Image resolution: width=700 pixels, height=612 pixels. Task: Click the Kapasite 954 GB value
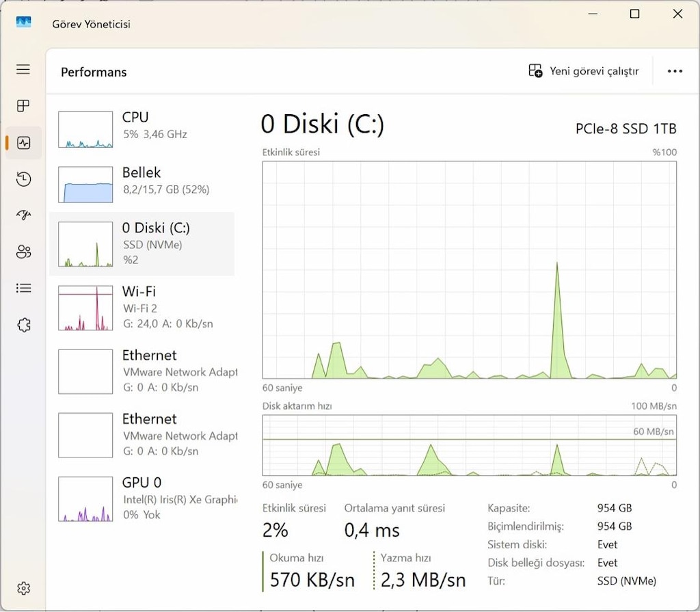[615, 508]
